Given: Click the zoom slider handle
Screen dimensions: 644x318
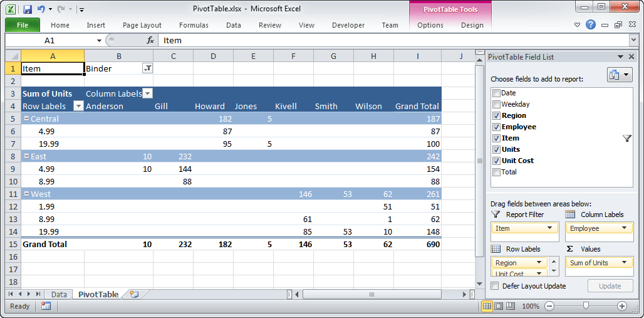Looking at the screenshot, I should 586,306.
